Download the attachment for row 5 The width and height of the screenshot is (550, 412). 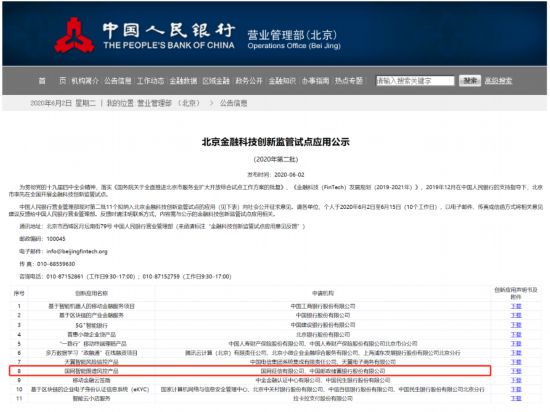point(516,344)
